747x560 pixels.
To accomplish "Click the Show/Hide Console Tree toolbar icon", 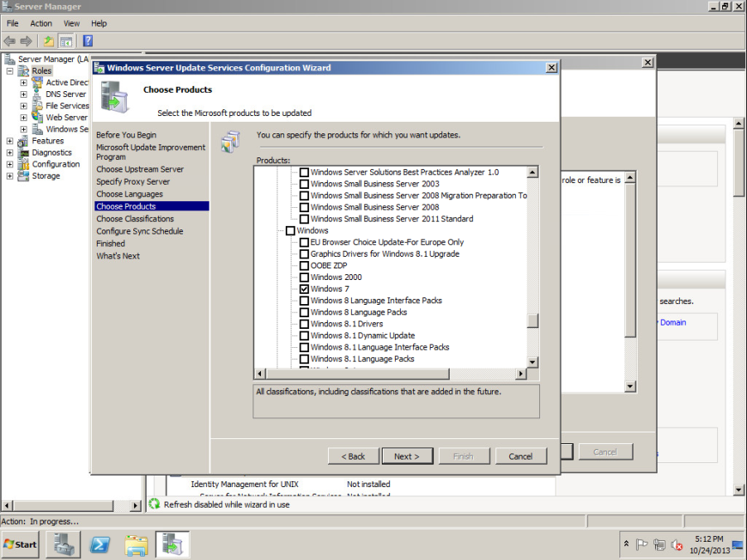I will tap(65, 41).
